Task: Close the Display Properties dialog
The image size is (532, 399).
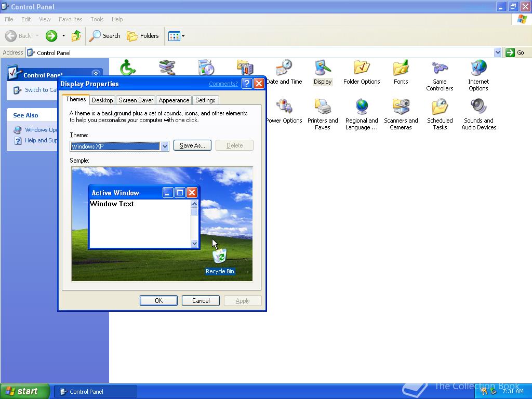Action: point(259,84)
